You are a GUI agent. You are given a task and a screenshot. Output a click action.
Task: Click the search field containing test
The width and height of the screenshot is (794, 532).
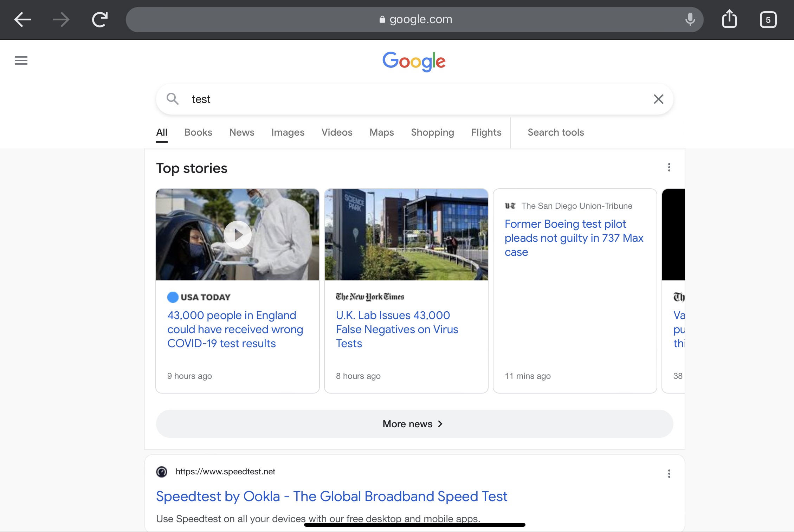point(414,99)
